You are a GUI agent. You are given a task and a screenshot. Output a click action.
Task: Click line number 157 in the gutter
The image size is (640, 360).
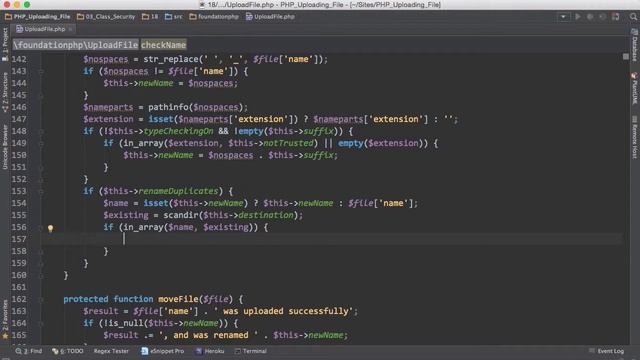(19, 239)
